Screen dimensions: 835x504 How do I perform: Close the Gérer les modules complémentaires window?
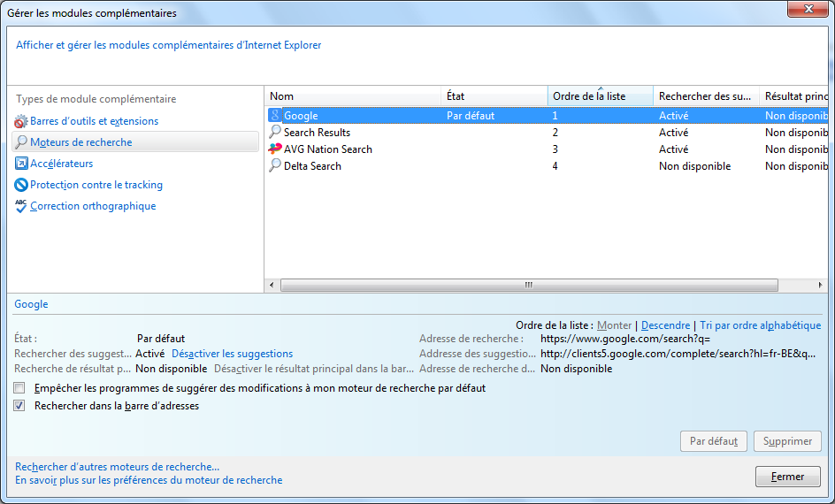point(808,9)
